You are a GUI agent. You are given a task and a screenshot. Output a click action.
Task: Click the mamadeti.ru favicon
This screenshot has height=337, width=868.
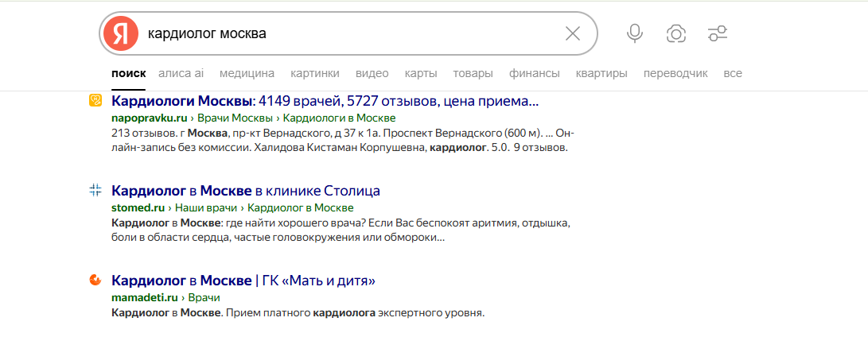tap(95, 280)
